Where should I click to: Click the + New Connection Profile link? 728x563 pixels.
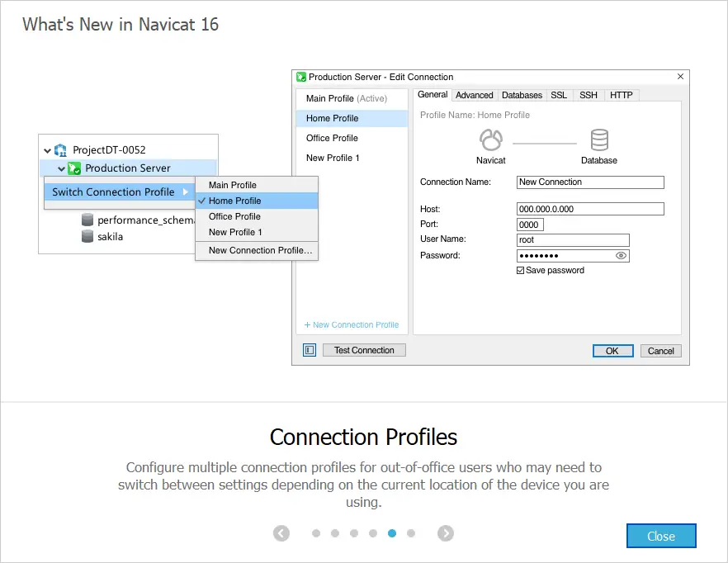pyautogui.click(x=352, y=325)
